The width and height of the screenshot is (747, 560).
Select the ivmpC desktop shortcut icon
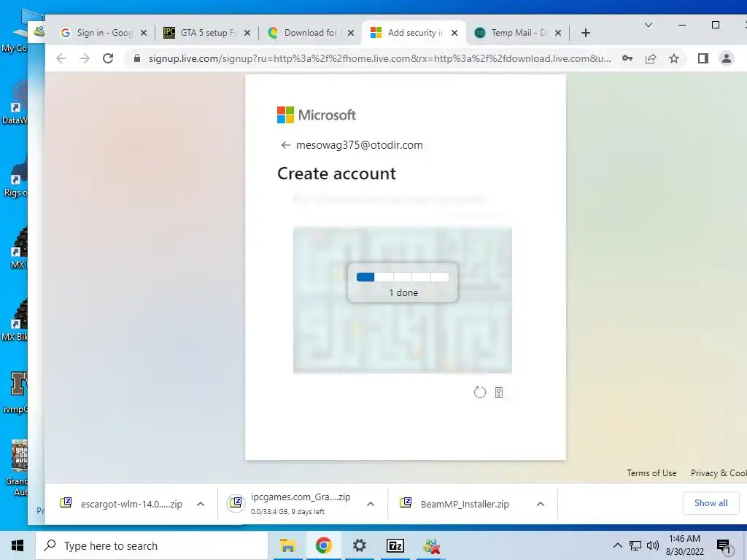[18, 392]
